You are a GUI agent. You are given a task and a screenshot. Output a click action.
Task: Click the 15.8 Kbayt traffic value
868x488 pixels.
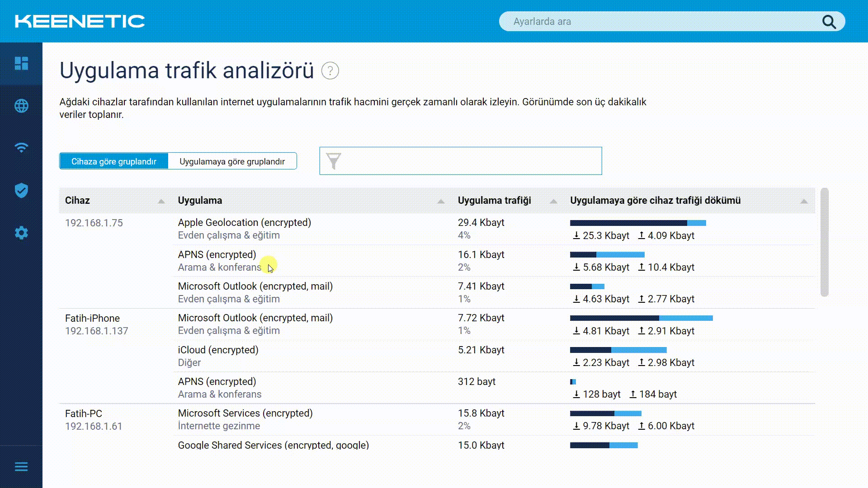pyautogui.click(x=481, y=413)
